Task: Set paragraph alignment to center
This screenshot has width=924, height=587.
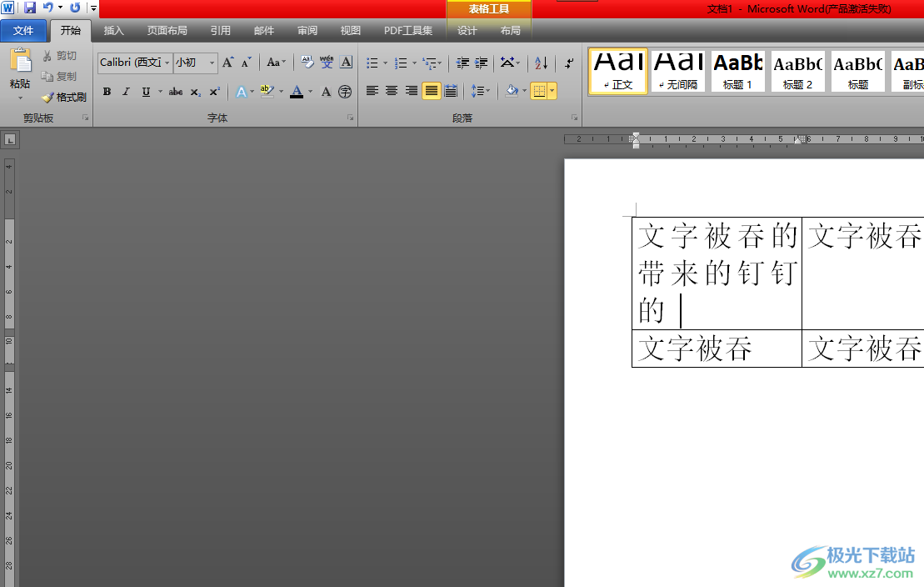Action: pyautogui.click(x=392, y=91)
